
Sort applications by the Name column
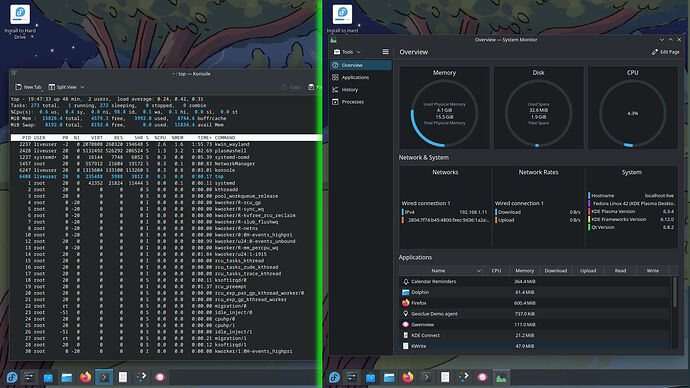click(441, 271)
